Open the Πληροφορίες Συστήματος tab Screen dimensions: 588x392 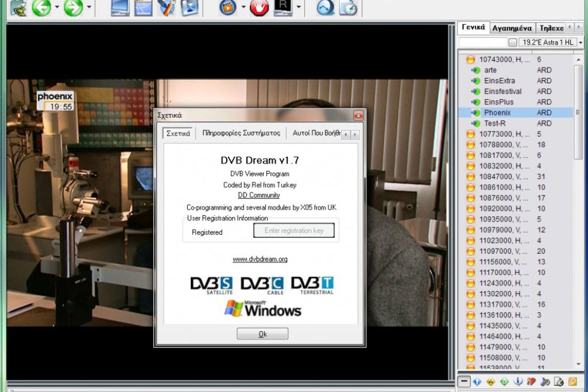(241, 133)
